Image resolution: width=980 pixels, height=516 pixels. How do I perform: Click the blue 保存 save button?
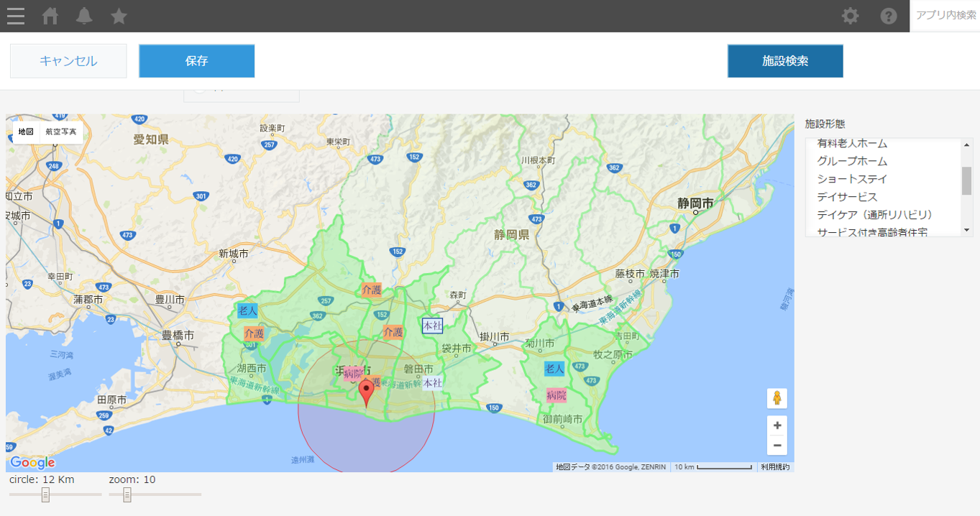pos(196,61)
